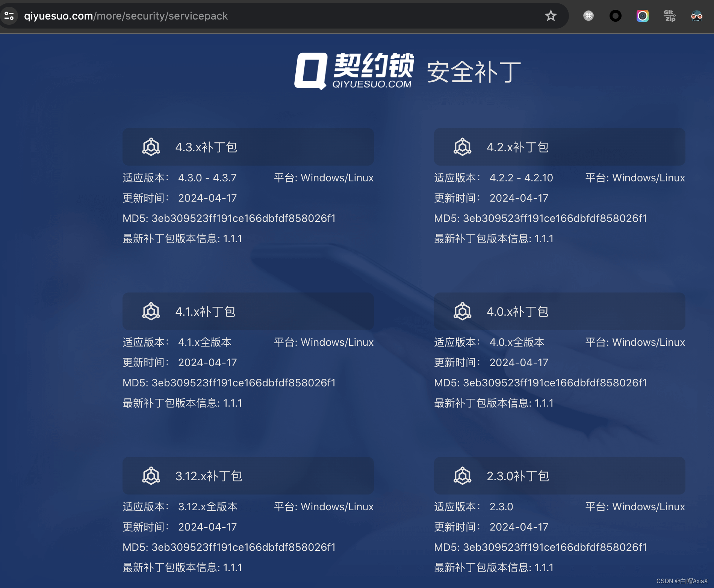Click update date 2024-04-17 under 2.3.0
714x588 pixels.
pyautogui.click(x=519, y=527)
